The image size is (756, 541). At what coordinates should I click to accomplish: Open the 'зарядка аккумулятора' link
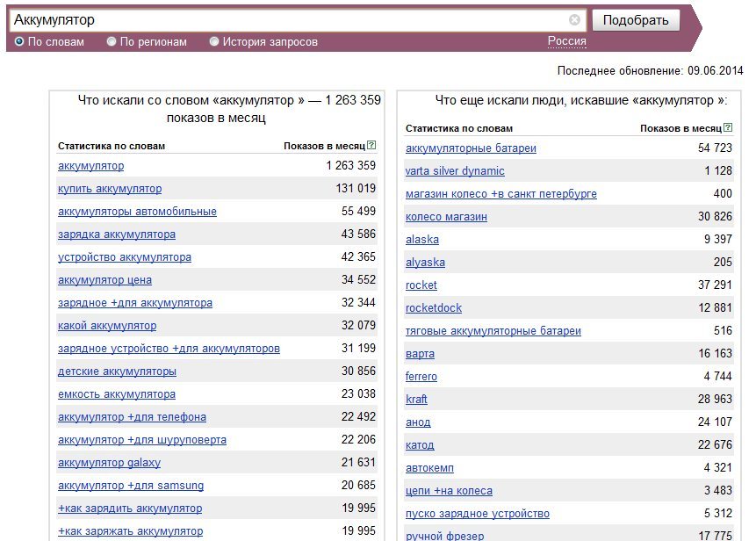pyautogui.click(x=117, y=234)
